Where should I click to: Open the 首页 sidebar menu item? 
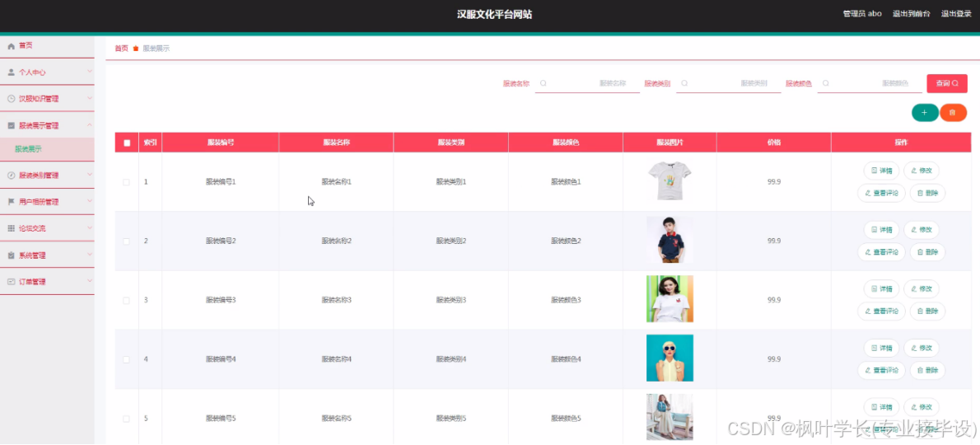pyautogui.click(x=47, y=46)
